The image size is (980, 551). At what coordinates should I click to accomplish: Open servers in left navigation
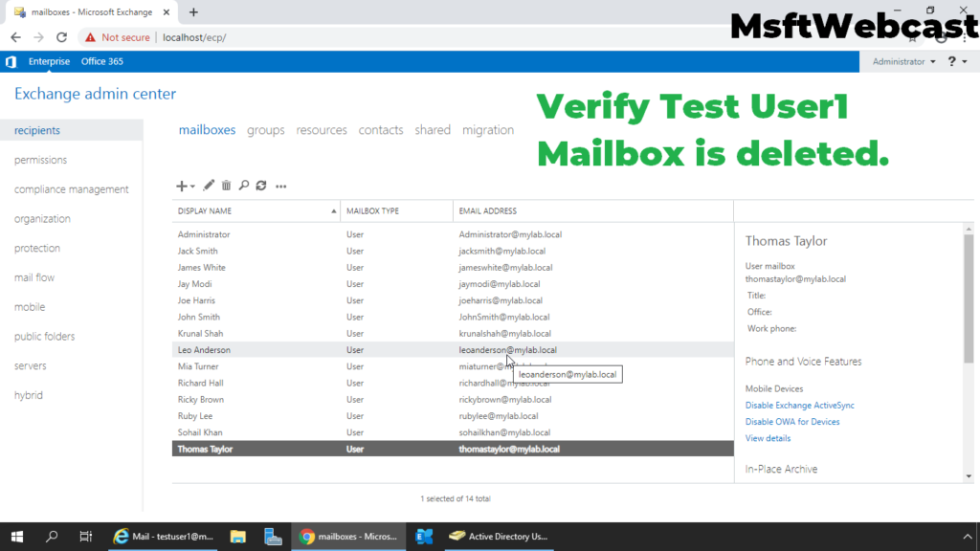(x=31, y=365)
